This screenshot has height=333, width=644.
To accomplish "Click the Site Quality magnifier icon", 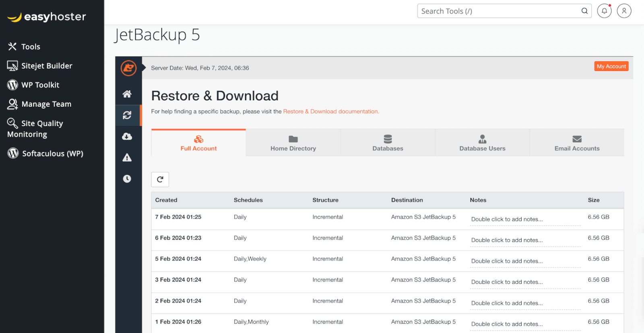I will click(12, 123).
